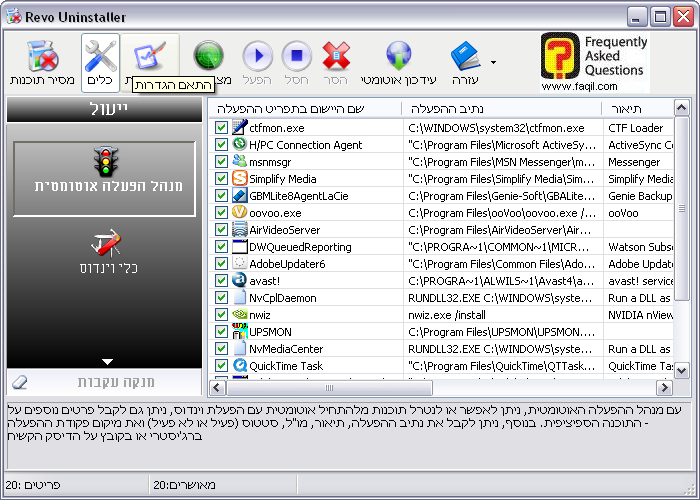Click the avast! blue ball icon
Screen dimensions: 700x500
tap(240, 280)
